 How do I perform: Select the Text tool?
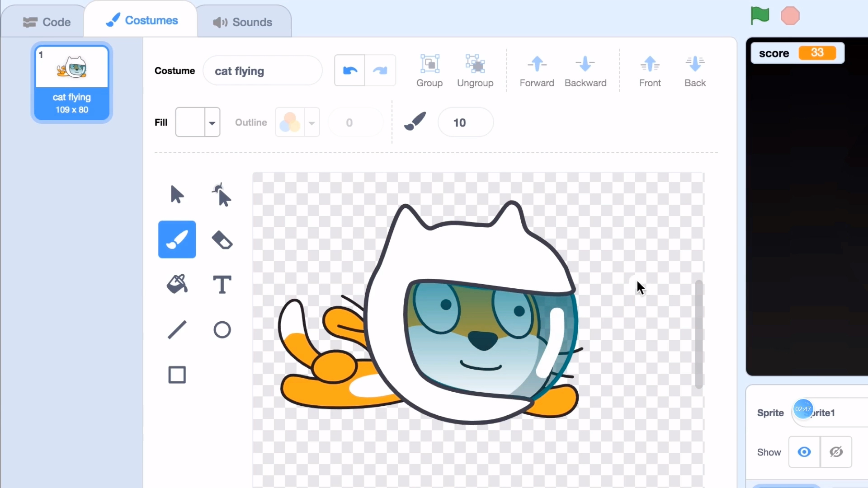pos(222,285)
